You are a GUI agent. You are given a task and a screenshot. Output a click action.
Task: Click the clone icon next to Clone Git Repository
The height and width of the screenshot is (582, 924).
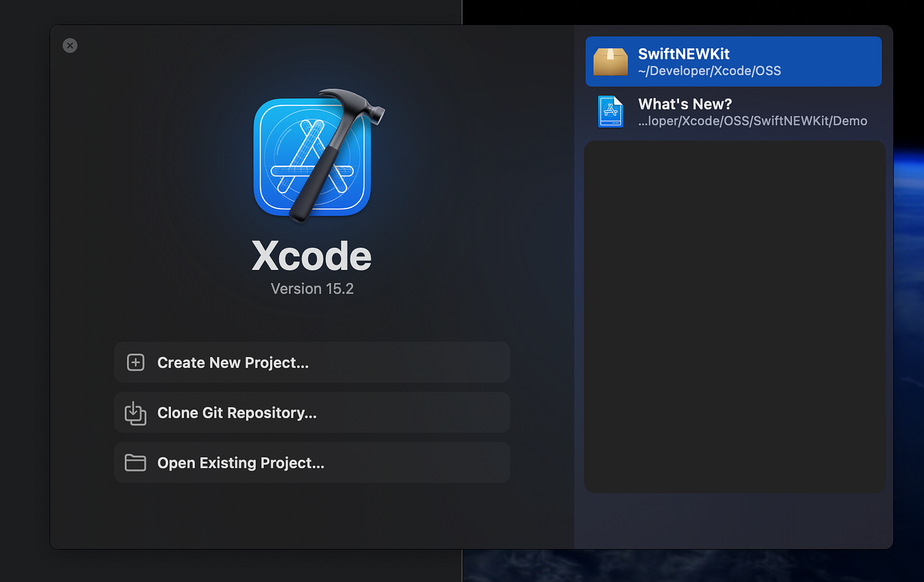coord(135,412)
